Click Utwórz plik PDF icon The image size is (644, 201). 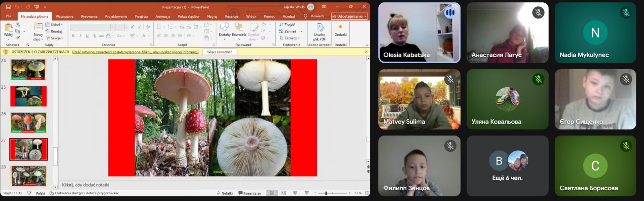click(x=320, y=30)
